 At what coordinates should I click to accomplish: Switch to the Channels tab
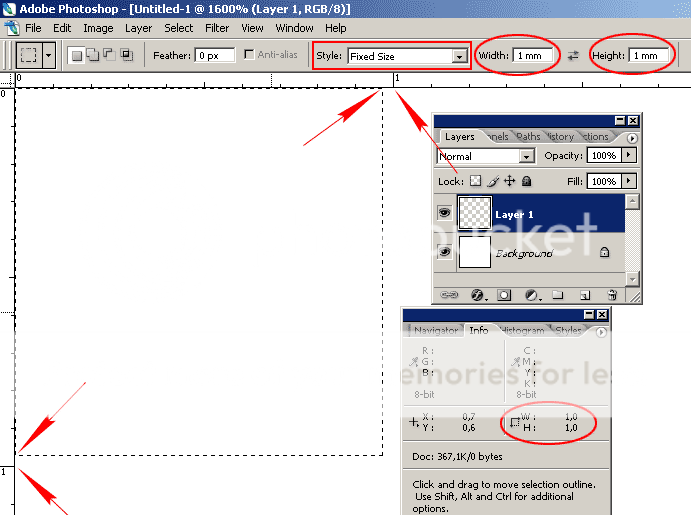point(498,137)
